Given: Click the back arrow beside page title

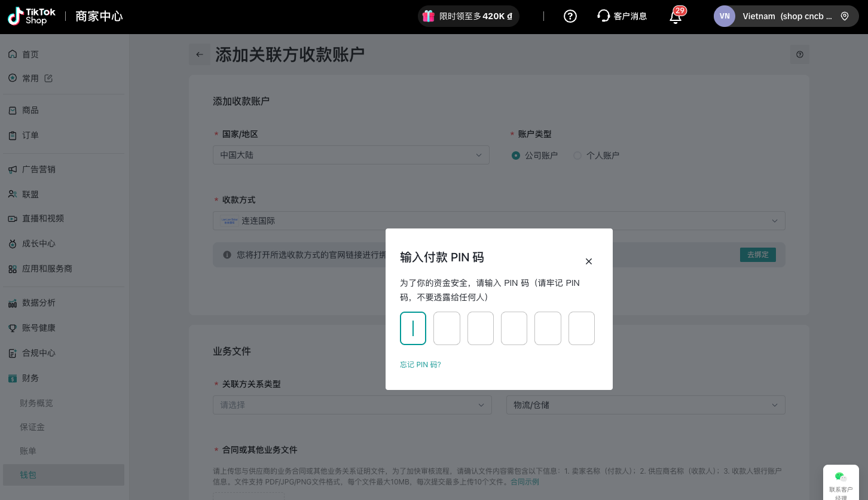Looking at the screenshot, I should pos(200,54).
